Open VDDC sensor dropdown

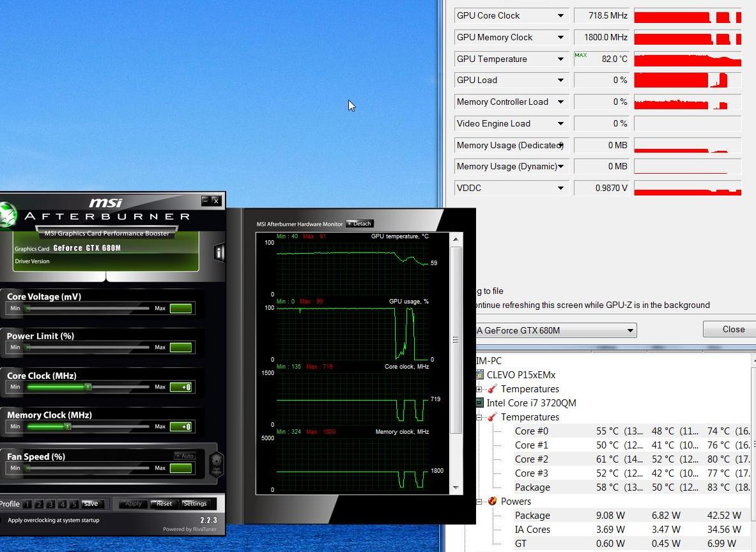click(560, 188)
